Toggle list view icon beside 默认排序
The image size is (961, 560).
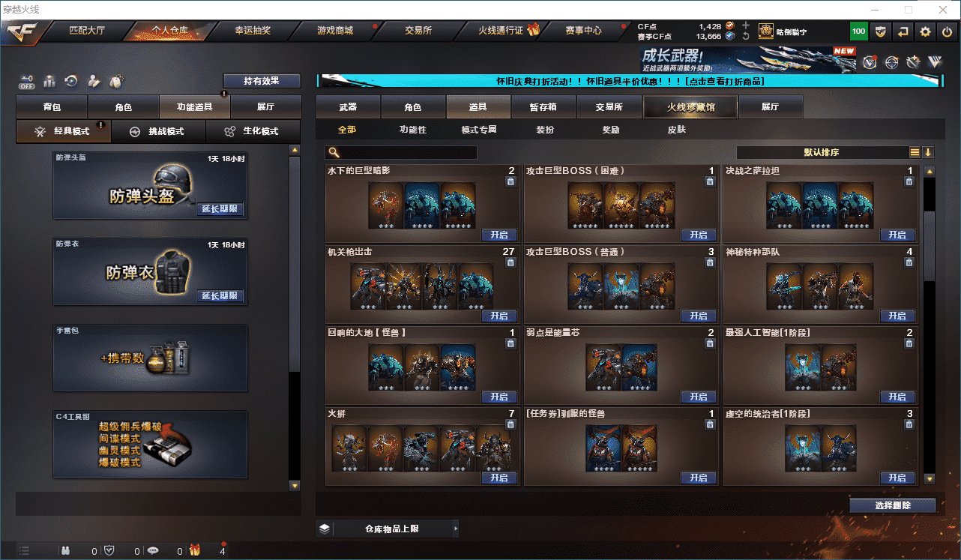click(915, 152)
